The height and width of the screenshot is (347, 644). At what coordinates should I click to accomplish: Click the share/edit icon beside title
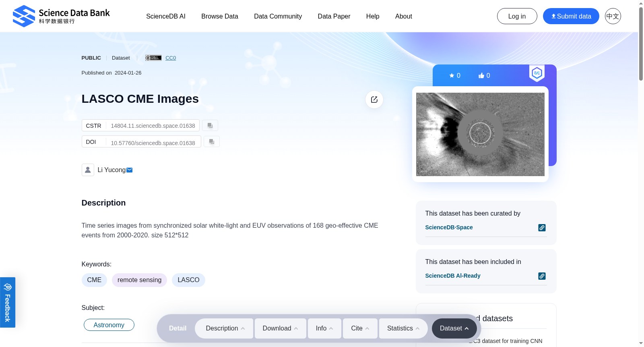[374, 100]
